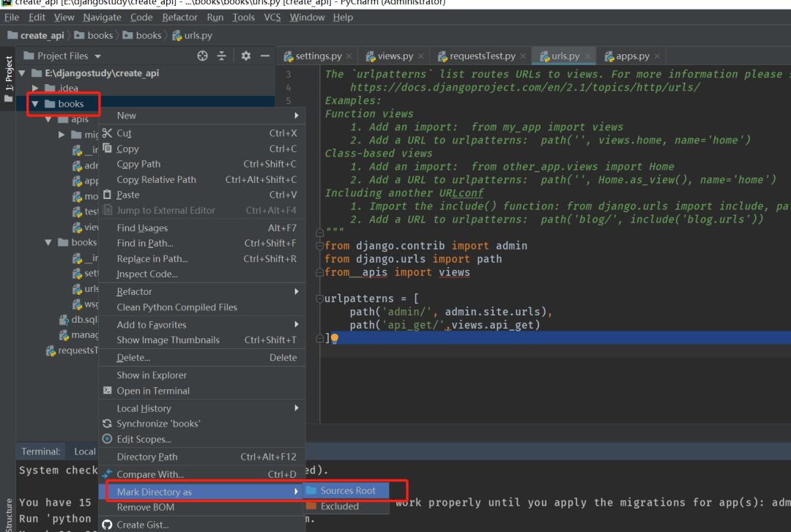
Task: Click the collapse all icon in Project panel
Action: [221, 56]
